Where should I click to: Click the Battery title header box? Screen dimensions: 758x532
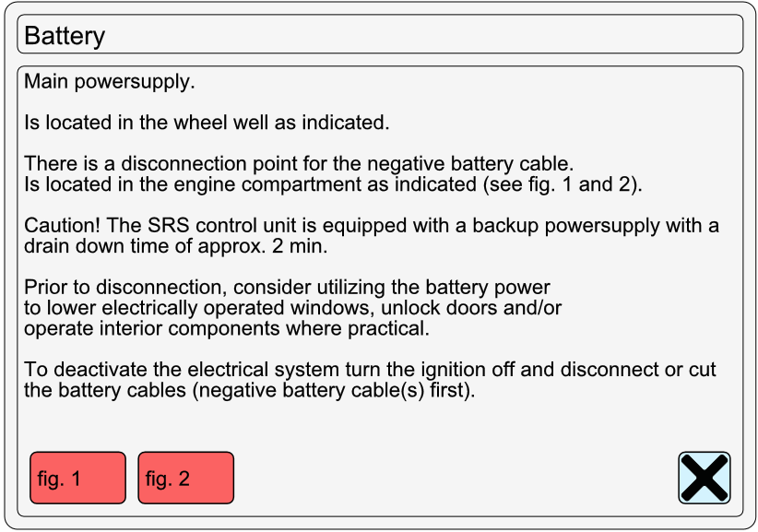[380, 34]
